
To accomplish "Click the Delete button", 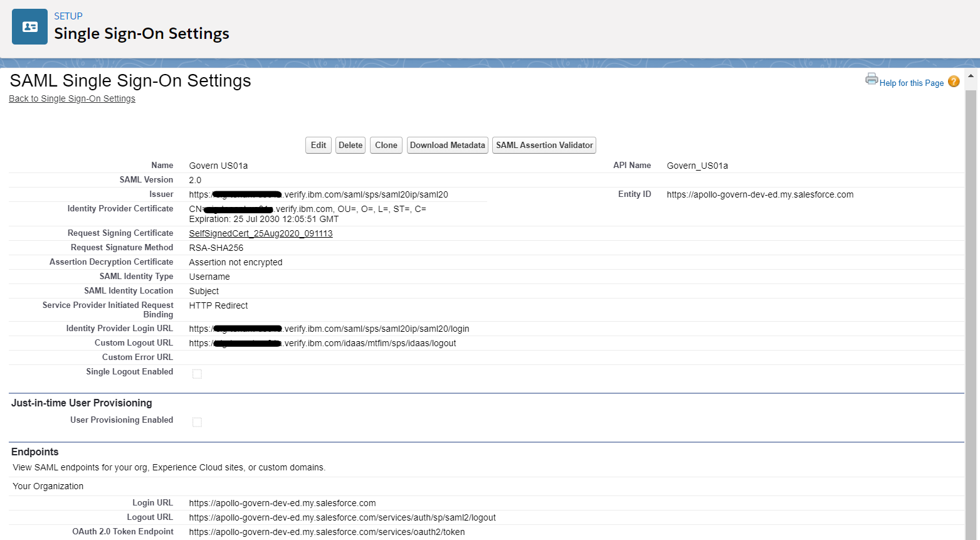I will tap(350, 145).
